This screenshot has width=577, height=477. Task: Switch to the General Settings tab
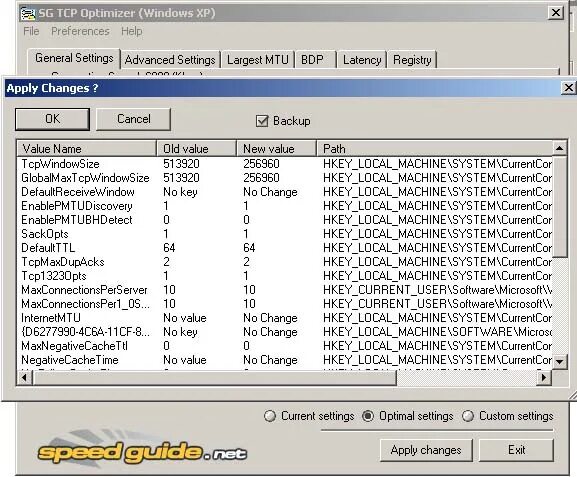[x=74, y=58]
